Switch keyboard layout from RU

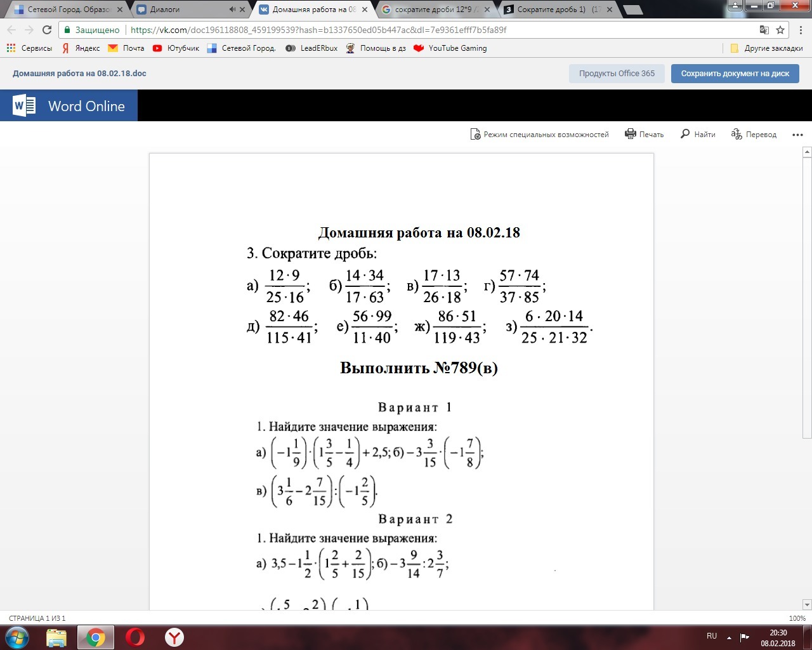pyautogui.click(x=711, y=635)
